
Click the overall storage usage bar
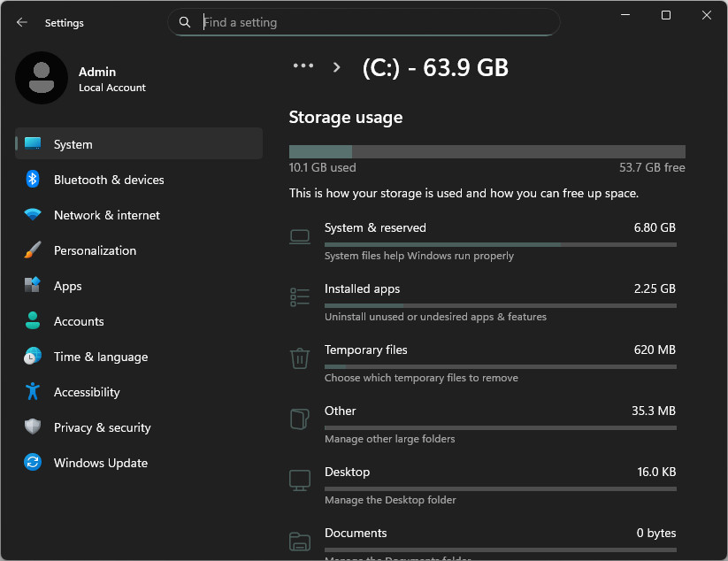tap(487, 152)
